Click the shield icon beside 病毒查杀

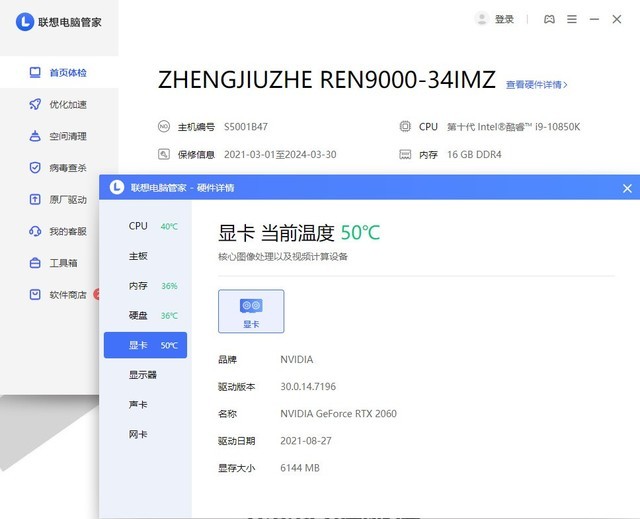(x=35, y=168)
